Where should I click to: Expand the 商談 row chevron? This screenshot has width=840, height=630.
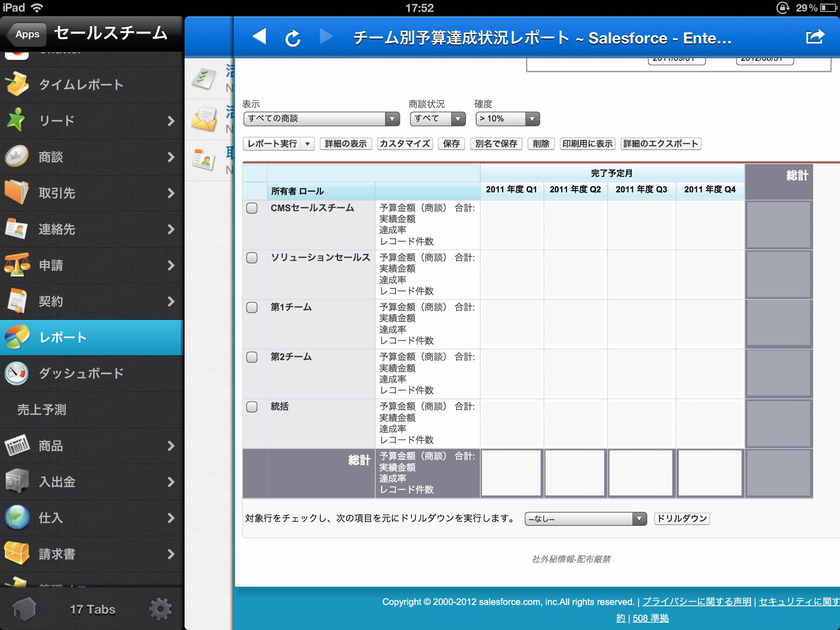pyautogui.click(x=171, y=157)
